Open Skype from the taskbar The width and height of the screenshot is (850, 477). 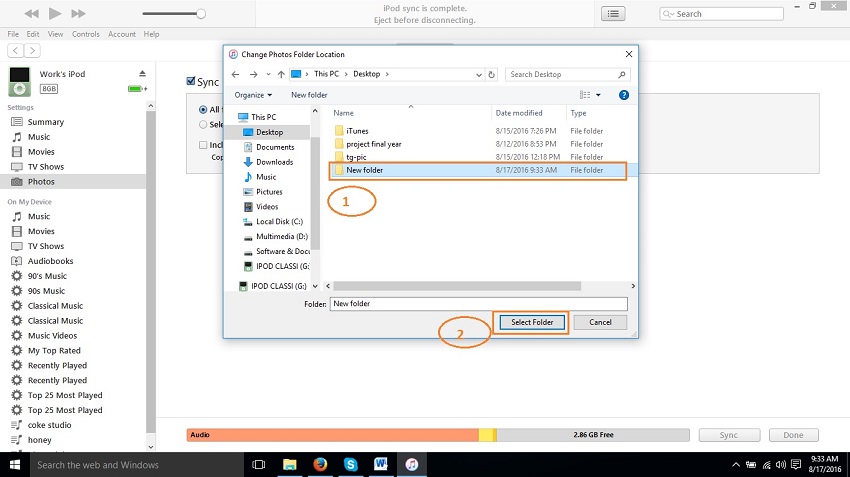point(351,465)
